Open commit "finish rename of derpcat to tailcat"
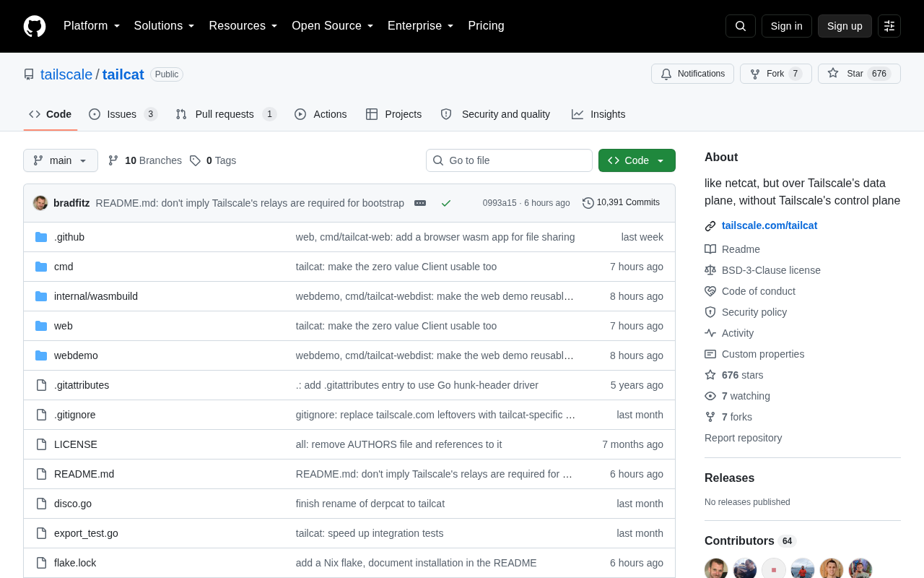 (370, 504)
